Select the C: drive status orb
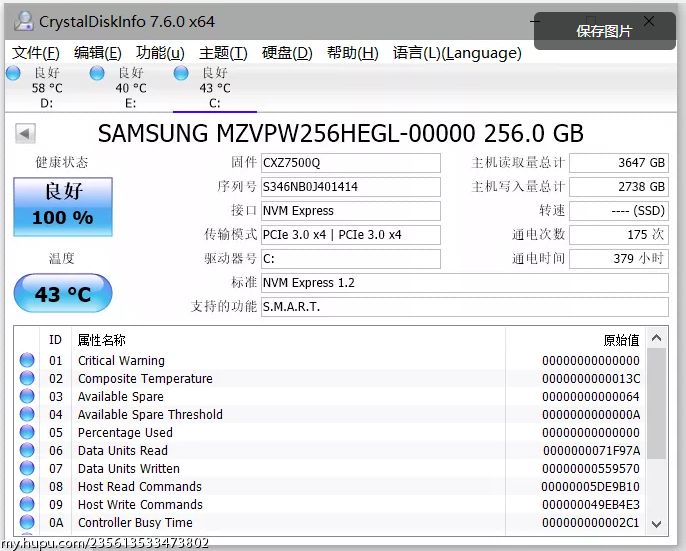The image size is (686, 551). click(181, 73)
